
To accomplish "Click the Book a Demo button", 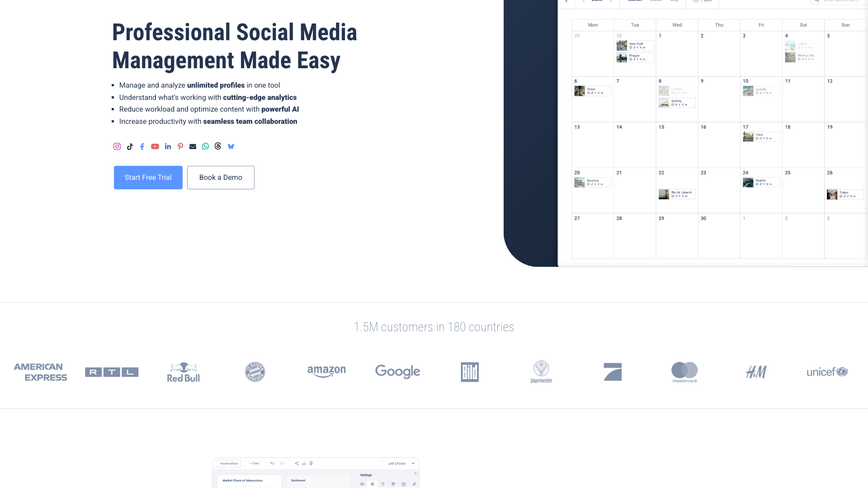I will pyautogui.click(x=221, y=177).
